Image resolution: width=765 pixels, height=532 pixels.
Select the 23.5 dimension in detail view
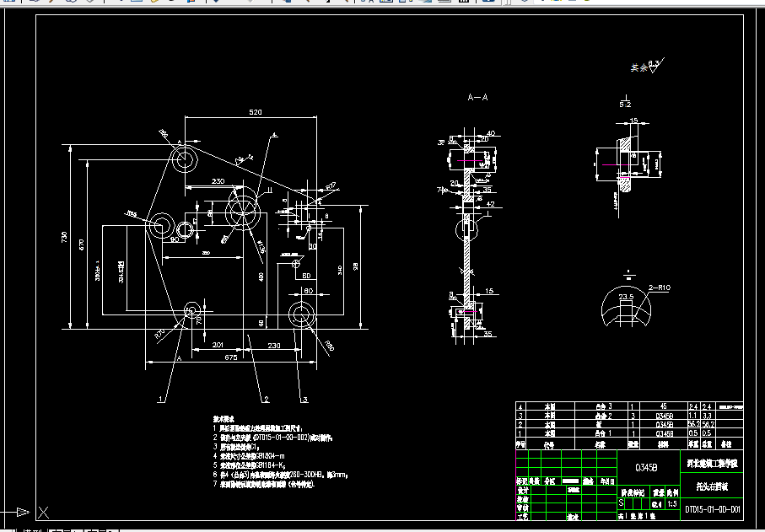pos(626,297)
